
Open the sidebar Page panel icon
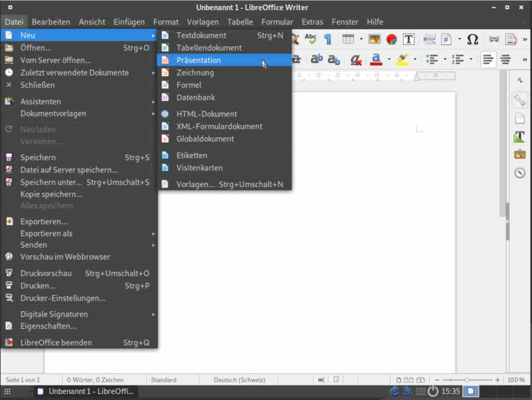point(520,118)
